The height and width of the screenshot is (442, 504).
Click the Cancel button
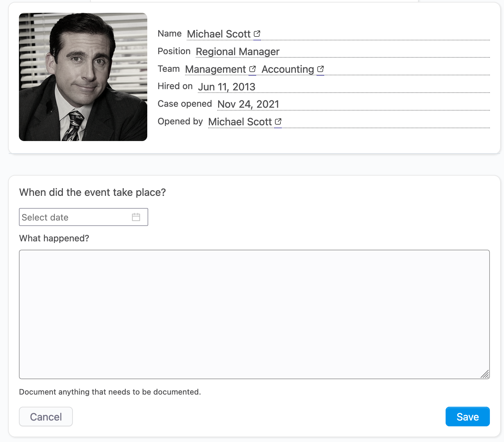46,417
